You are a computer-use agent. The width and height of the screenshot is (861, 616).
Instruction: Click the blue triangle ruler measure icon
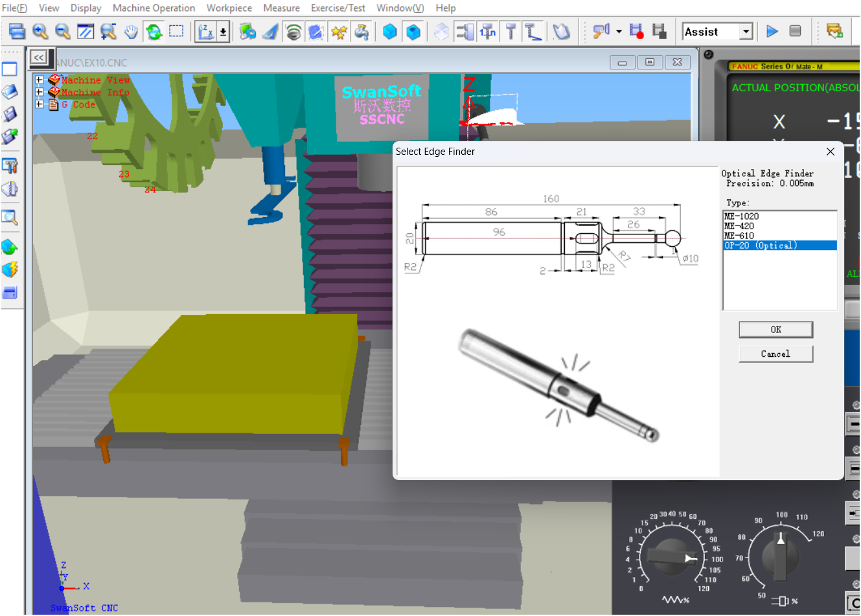coord(270,31)
